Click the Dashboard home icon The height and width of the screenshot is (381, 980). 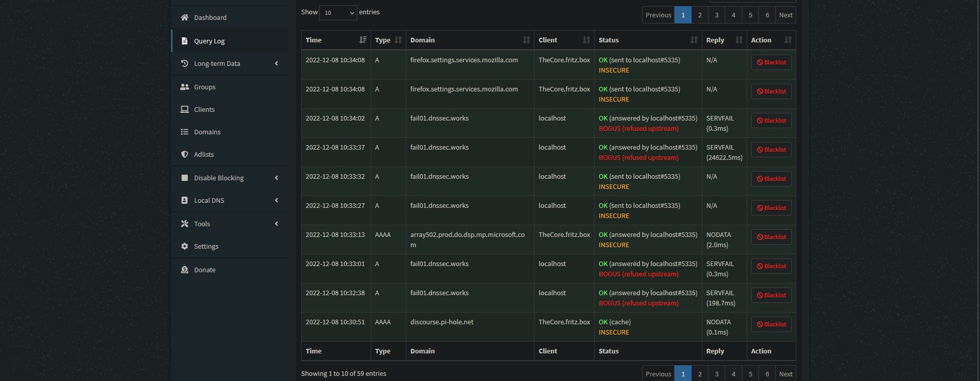[185, 17]
